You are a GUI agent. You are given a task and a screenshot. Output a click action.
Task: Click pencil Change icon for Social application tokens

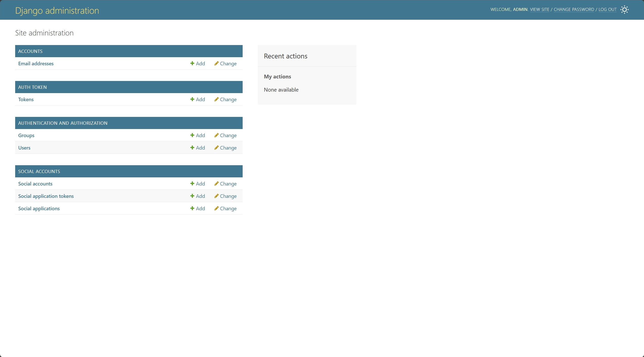pyautogui.click(x=216, y=196)
